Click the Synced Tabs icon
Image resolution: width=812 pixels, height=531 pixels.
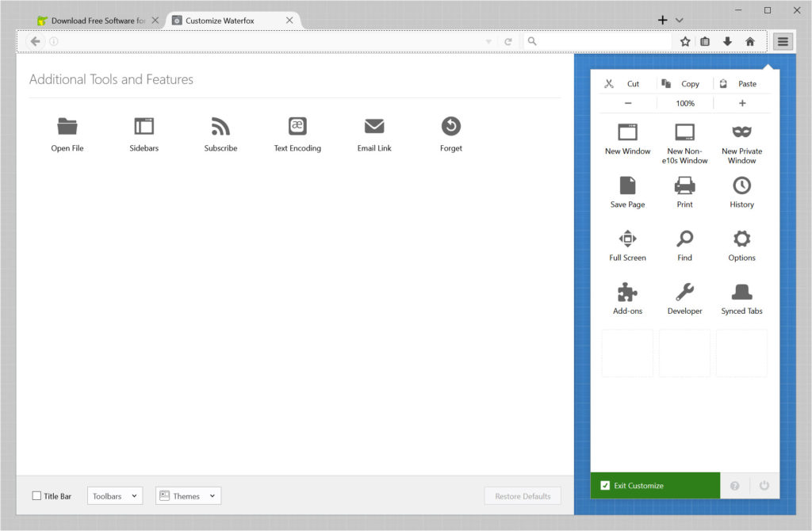click(741, 292)
